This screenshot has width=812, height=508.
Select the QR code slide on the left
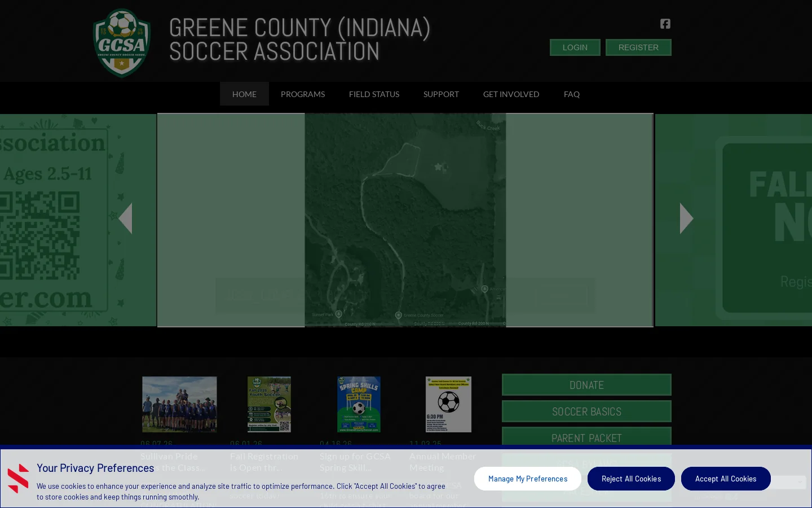[x=78, y=220]
